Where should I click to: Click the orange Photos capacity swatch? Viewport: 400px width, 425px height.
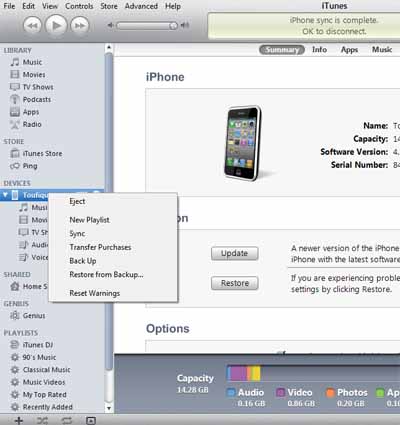330,393
